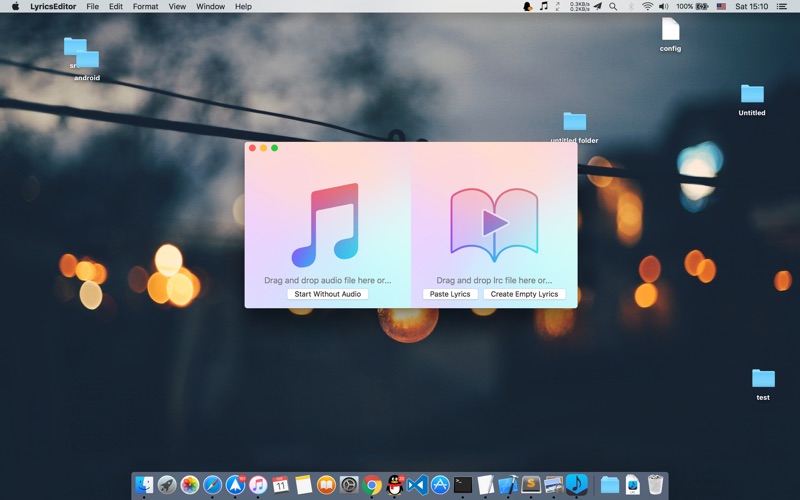Screen dimensions: 800x500
Task: Open the File menu
Action: coord(92,6)
